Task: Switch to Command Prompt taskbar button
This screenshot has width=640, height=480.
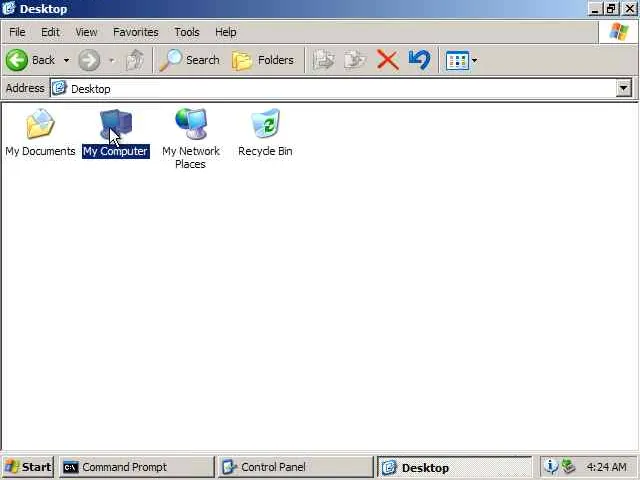Action: (x=137, y=467)
